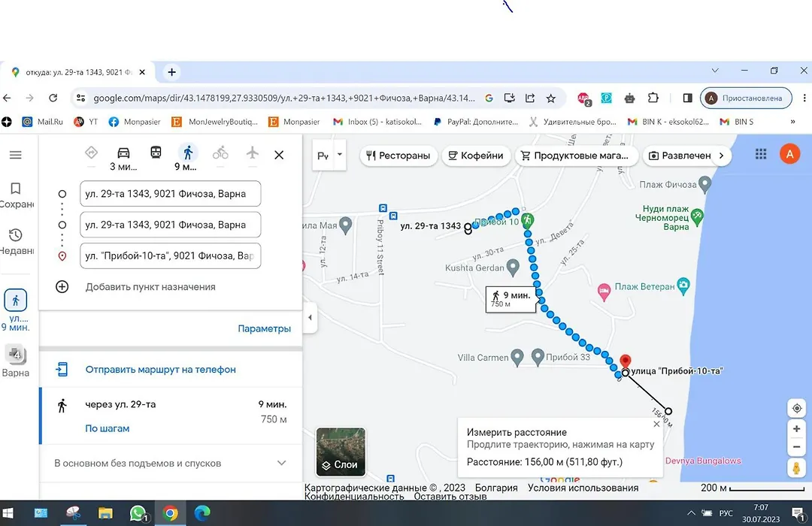The width and height of the screenshot is (812, 526).
Task: Zoom out on the map
Action: (x=796, y=447)
